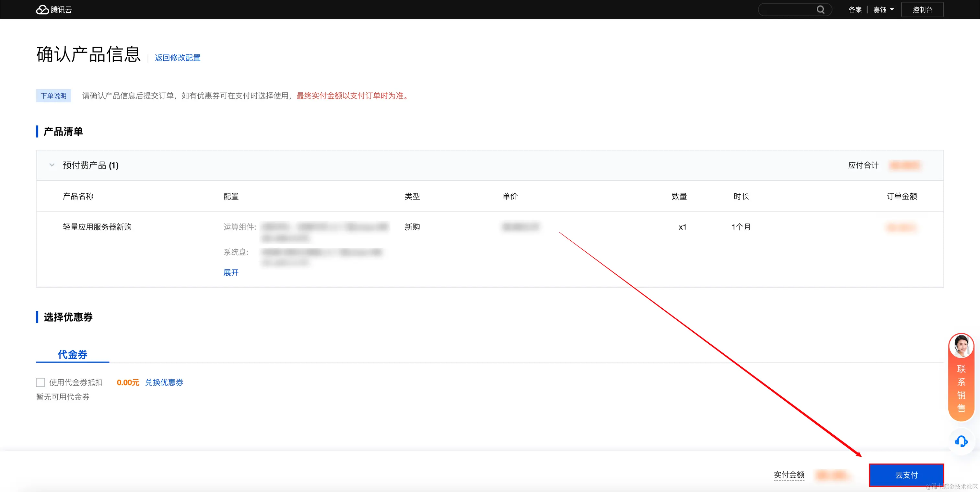Click the 预付费产品 (1) header

coord(90,165)
